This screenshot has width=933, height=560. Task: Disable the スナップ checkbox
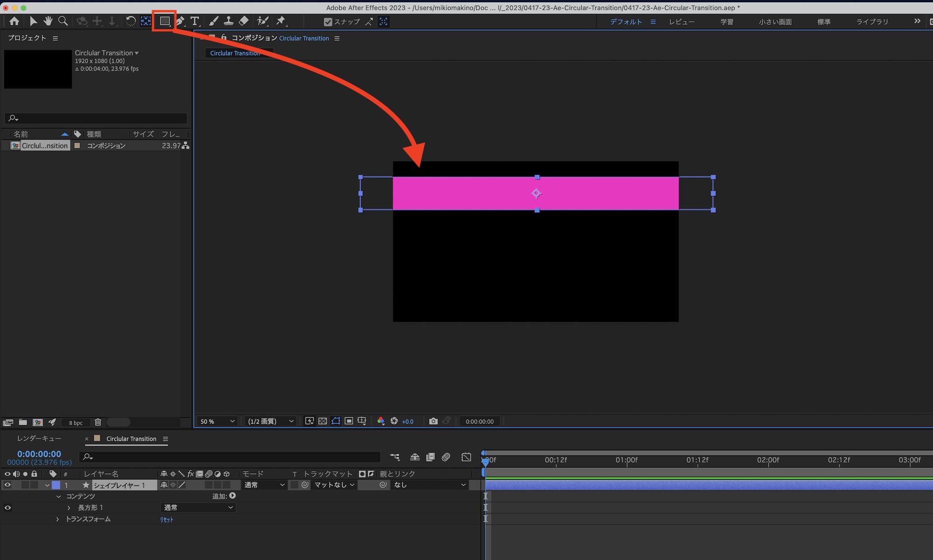click(328, 22)
